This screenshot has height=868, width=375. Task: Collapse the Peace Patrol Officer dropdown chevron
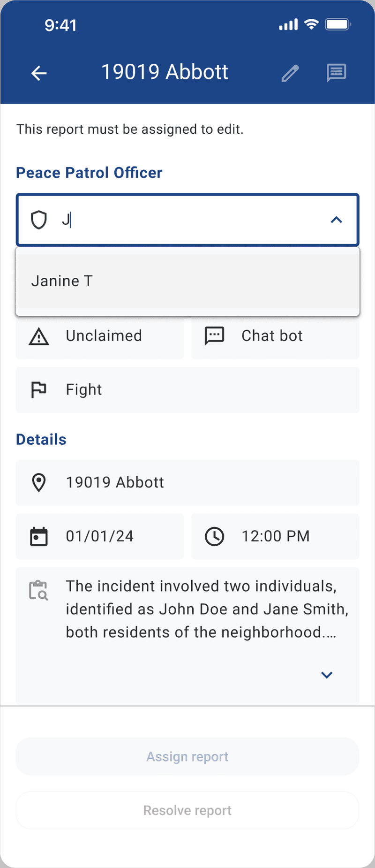(x=337, y=220)
